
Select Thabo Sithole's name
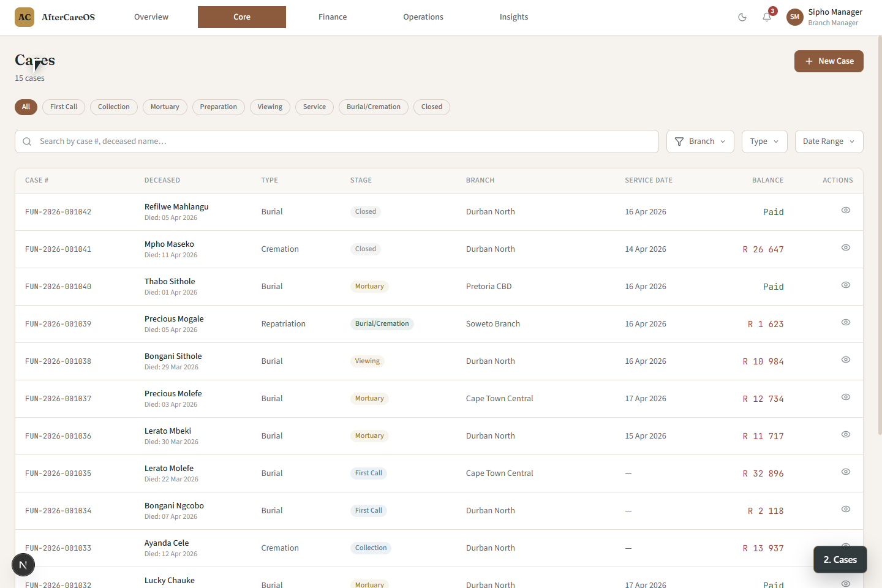170,282
